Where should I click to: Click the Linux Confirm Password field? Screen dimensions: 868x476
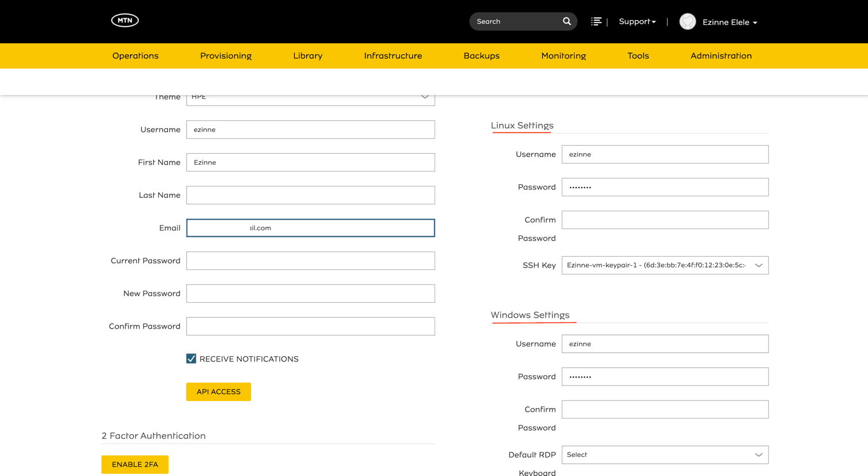coord(665,220)
